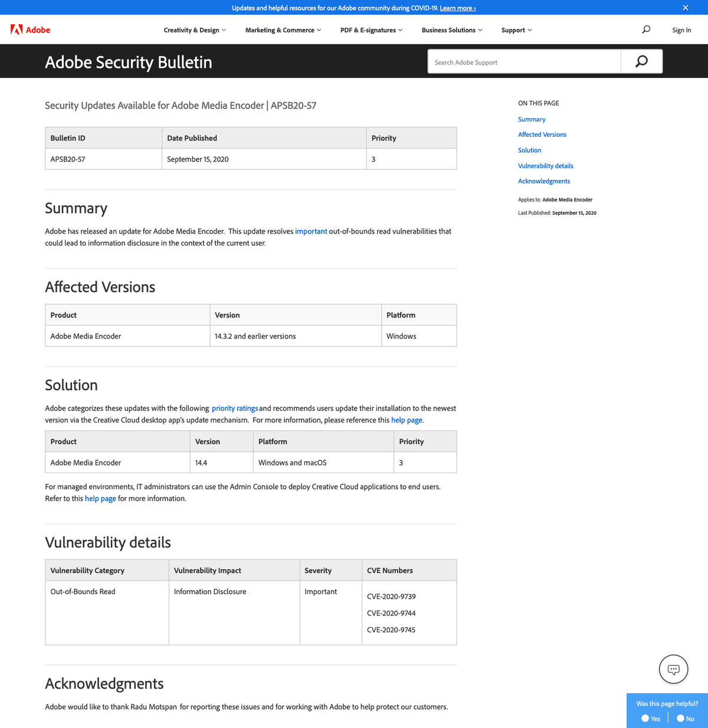Viewport: 708px width, 728px height.
Task: Click inside the Search Adobe Support field
Action: pyautogui.click(x=525, y=61)
